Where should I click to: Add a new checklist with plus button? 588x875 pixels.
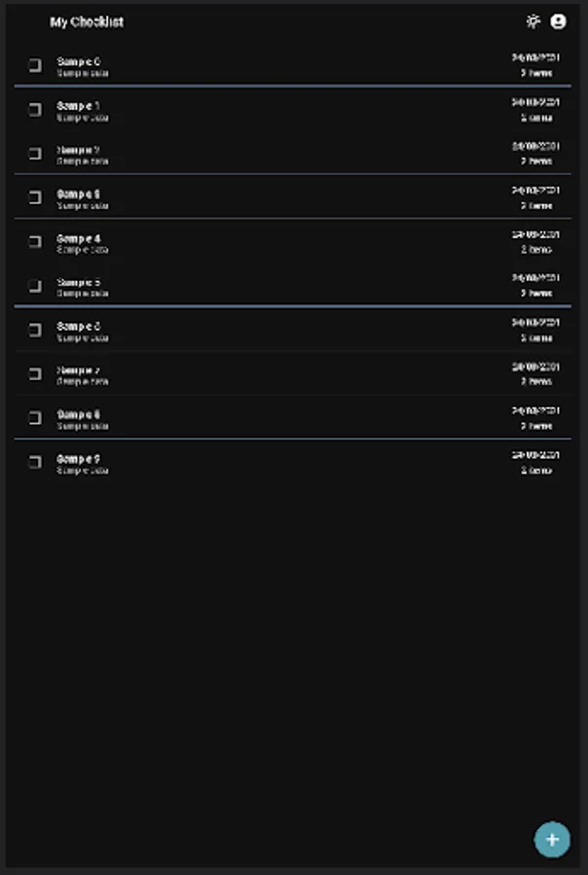pyautogui.click(x=552, y=839)
